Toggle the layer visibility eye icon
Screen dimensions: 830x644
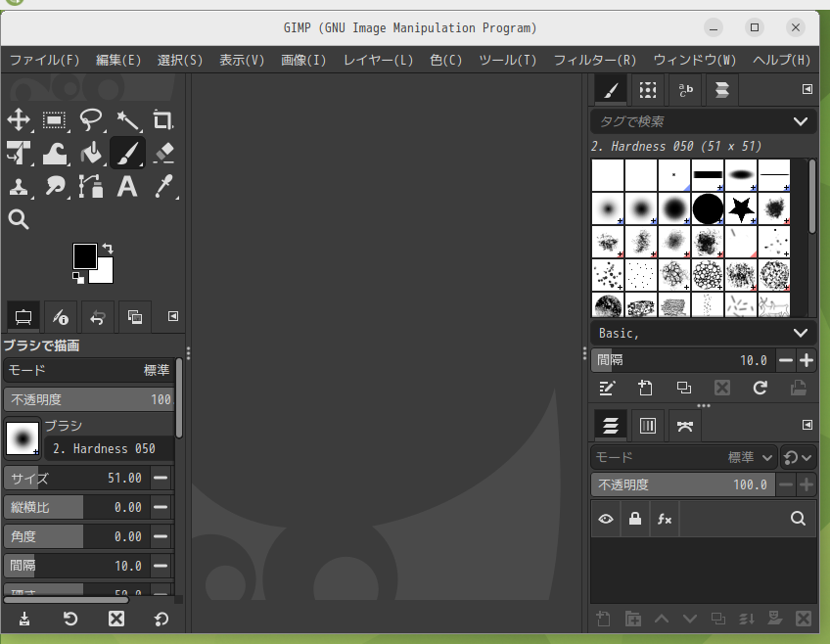606,519
